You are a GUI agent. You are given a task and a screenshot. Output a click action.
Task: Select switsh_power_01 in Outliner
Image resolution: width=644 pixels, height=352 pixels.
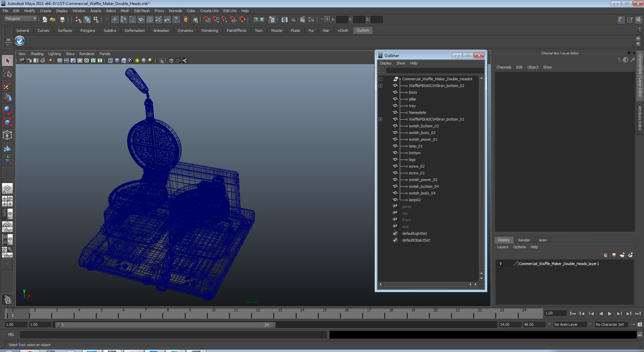[423, 139]
